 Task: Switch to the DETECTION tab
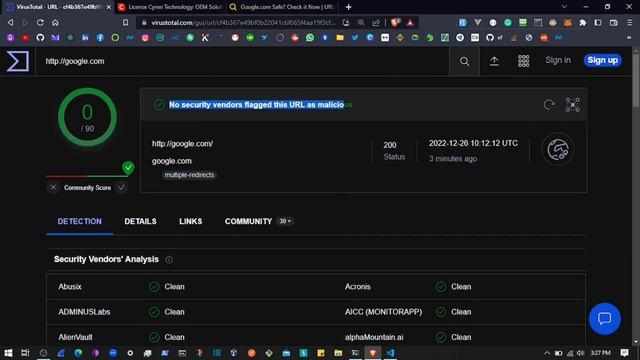click(x=80, y=222)
